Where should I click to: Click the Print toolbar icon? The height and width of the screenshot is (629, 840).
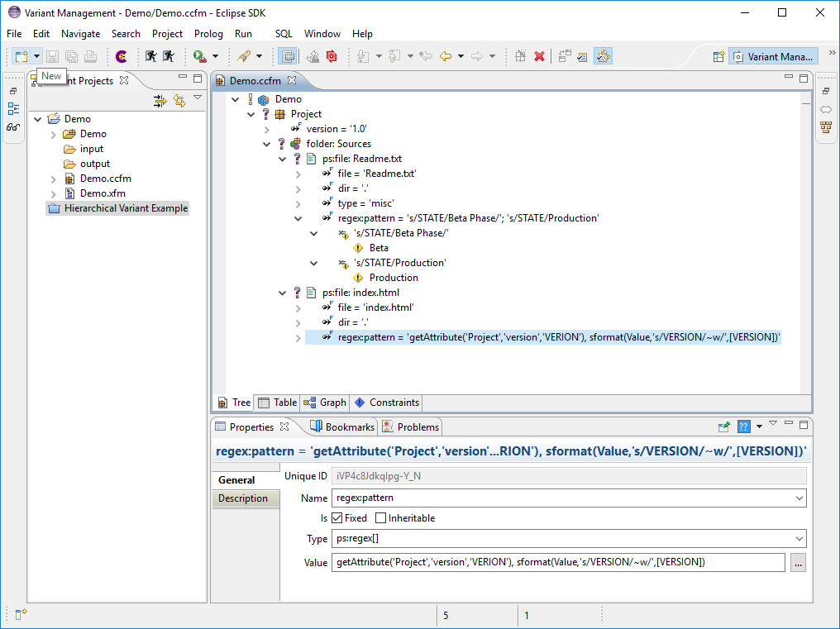coord(91,56)
